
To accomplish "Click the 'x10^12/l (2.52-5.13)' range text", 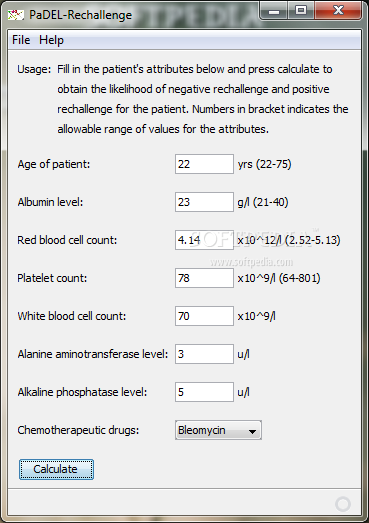I will (289, 240).
